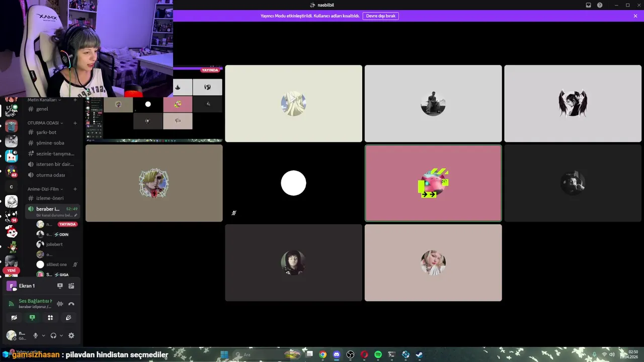Image resolution: width=644 pixels, height=362 pixels.
Task: Open activities button in voice panel
Action: point(50,317)
